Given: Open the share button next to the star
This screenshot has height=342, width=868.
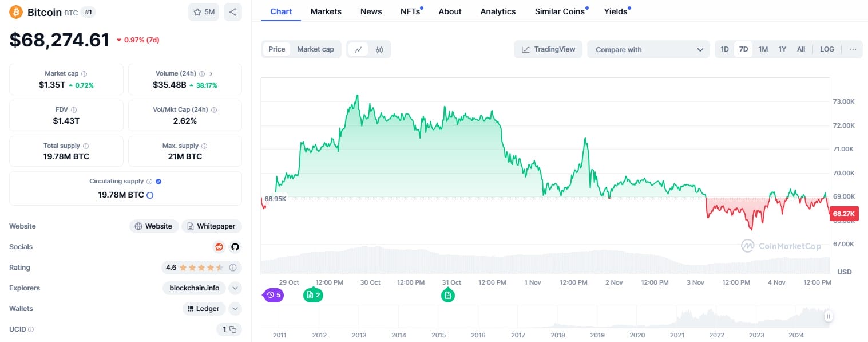Looking at the screenshot, I should tap(233, 12).
